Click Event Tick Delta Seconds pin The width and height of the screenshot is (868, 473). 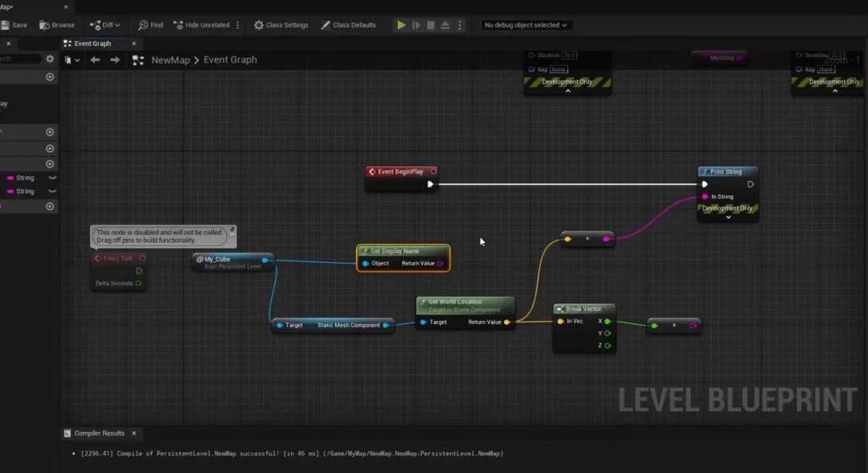tap(138, 284)
